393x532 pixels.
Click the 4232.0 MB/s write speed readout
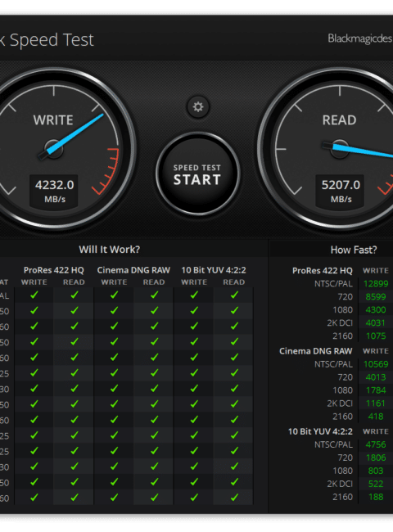pyautogui.click(x=54, y=191)
